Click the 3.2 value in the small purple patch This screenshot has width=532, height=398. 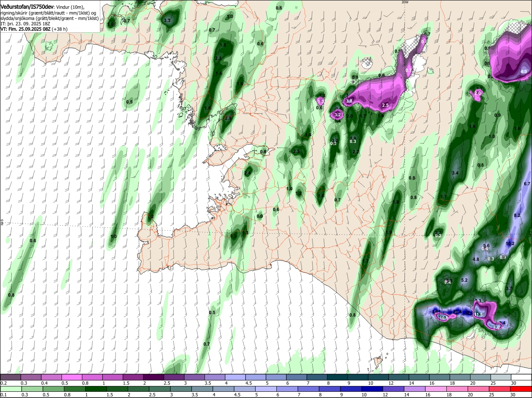[337, 115]
